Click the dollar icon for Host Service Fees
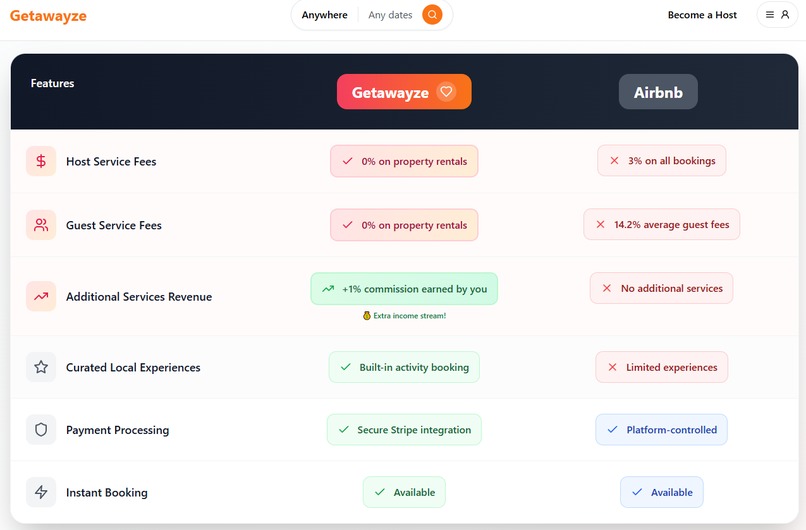 [x=41, y=161]
